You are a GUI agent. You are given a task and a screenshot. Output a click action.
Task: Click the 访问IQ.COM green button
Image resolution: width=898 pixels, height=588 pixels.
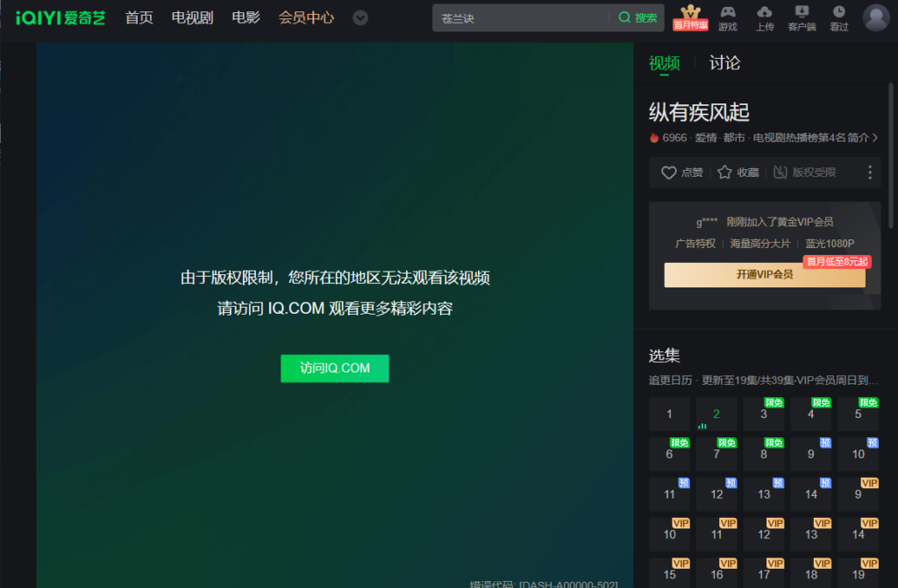click(x=334, y=368)
